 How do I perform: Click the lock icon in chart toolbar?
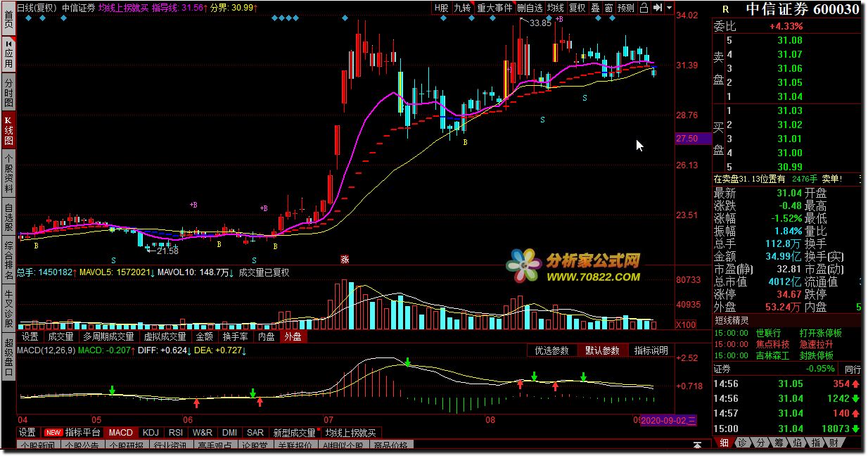(x=644, y=8)
